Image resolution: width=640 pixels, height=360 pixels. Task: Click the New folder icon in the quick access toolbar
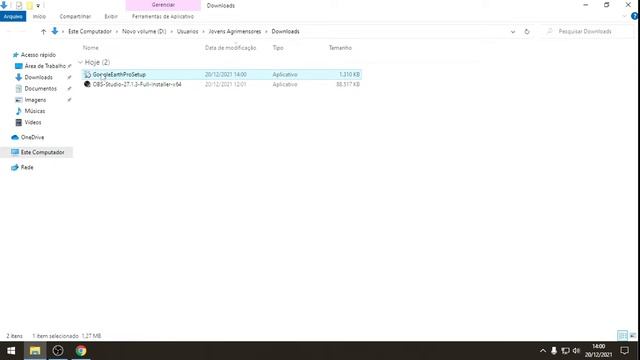[x=29, y=5]
